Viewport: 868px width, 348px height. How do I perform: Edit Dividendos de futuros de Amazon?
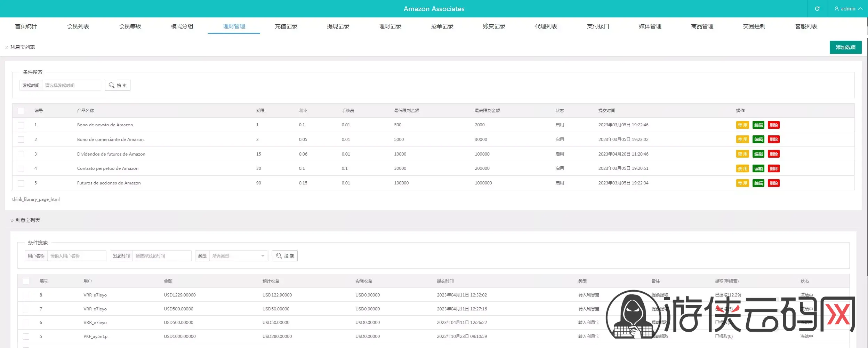click(758, 154)
